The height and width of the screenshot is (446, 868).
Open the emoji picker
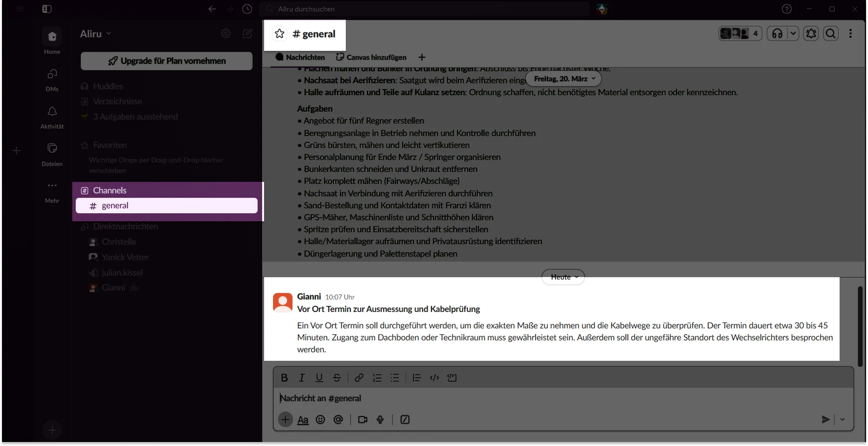pos(320,420)
